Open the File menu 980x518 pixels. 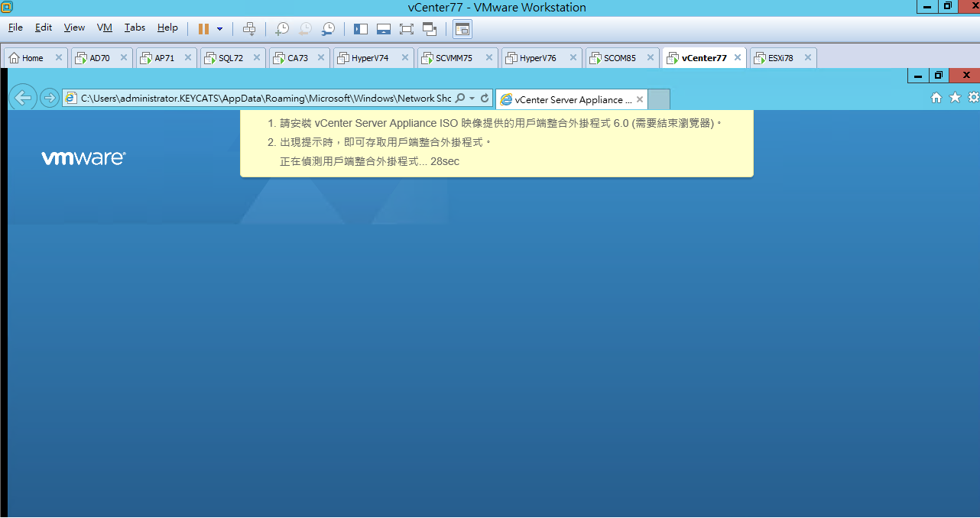pos(15,28)
